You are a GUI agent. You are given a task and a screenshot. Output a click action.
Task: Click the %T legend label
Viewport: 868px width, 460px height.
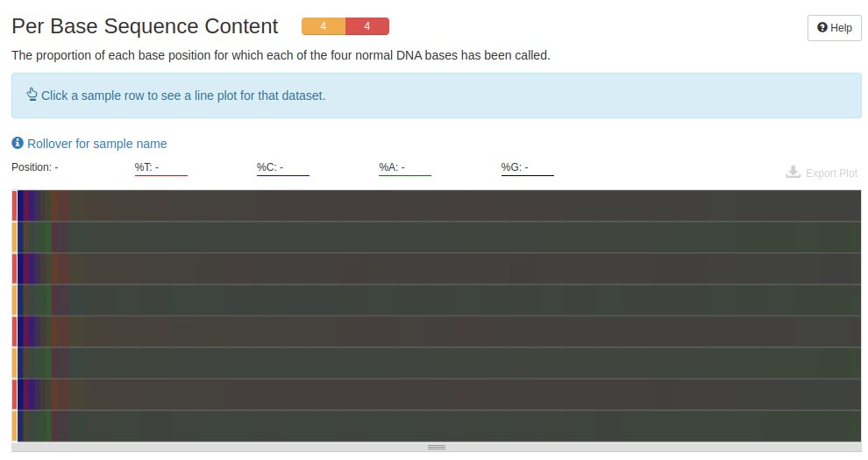click(x=146, y=167)
